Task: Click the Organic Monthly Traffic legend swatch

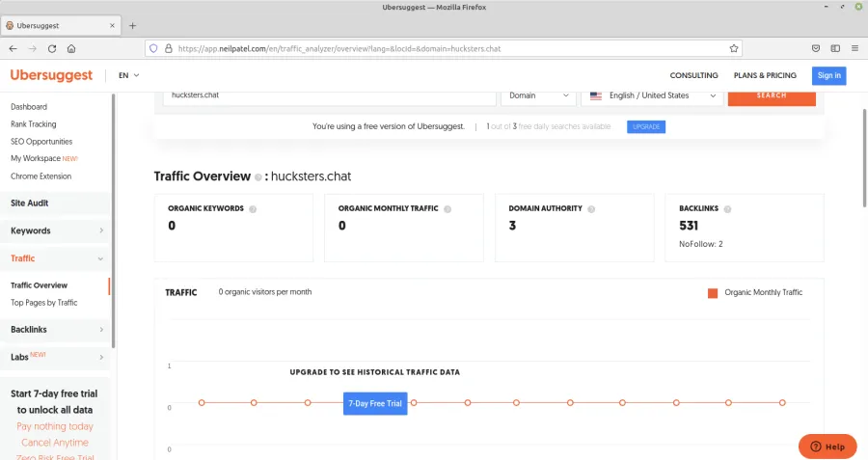Action: click(713, 293)
